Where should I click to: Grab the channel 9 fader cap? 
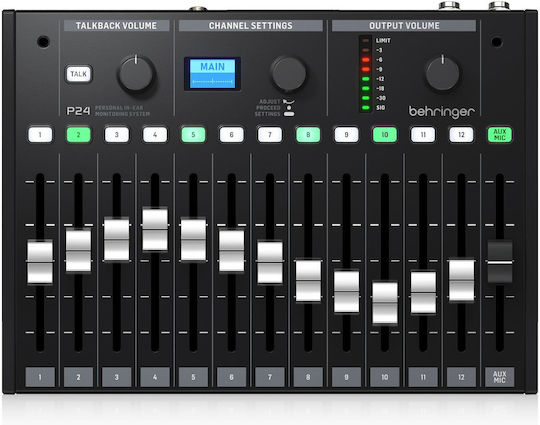[x=346, y=291]
